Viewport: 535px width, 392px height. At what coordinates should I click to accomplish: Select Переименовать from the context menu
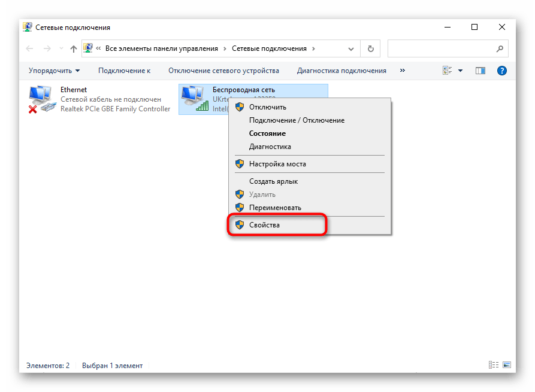coord(275,207)
